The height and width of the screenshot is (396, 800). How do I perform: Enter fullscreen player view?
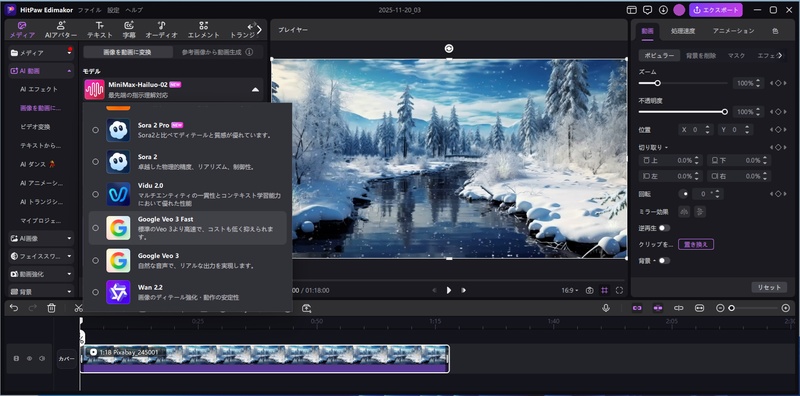point(619,290)
